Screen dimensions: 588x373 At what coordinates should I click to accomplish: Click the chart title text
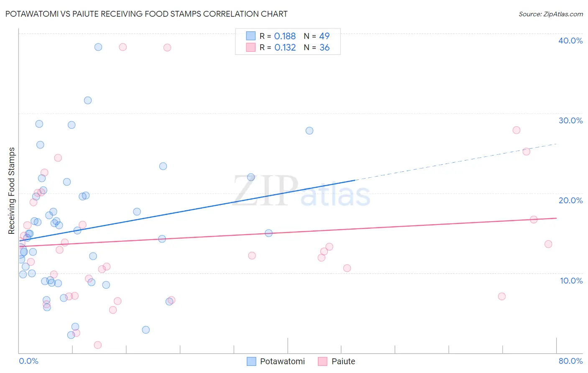(x=146, y=14)
